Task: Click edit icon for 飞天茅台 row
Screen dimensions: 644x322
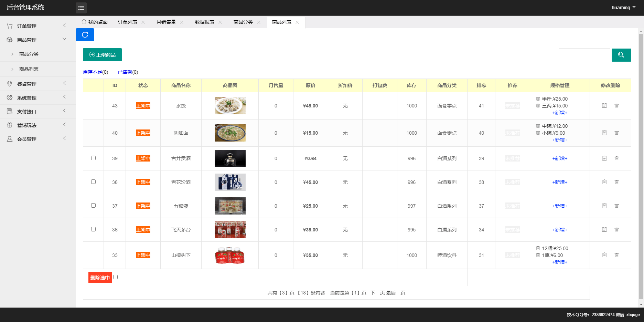Action: coord(604,230)
